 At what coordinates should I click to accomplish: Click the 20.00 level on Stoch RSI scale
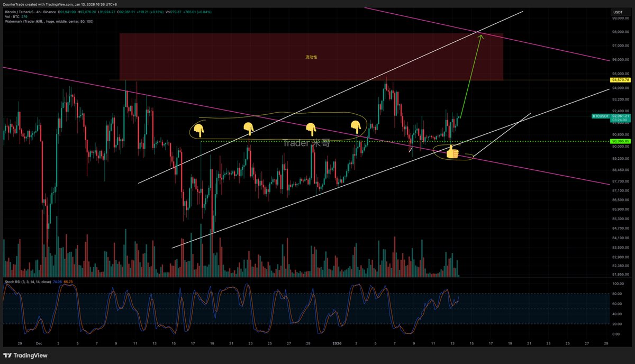(x=618, y=324)
